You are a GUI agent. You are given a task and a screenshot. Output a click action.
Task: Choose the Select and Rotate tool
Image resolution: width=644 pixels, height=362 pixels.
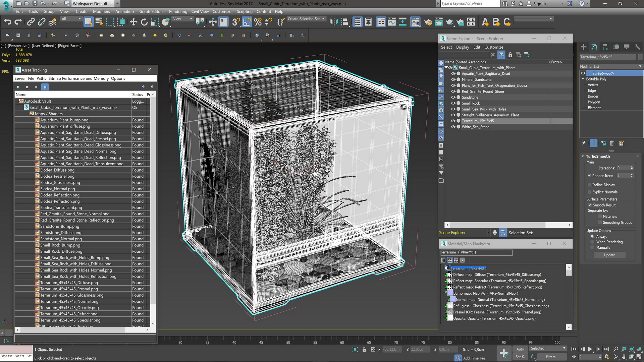coord(144,22)
